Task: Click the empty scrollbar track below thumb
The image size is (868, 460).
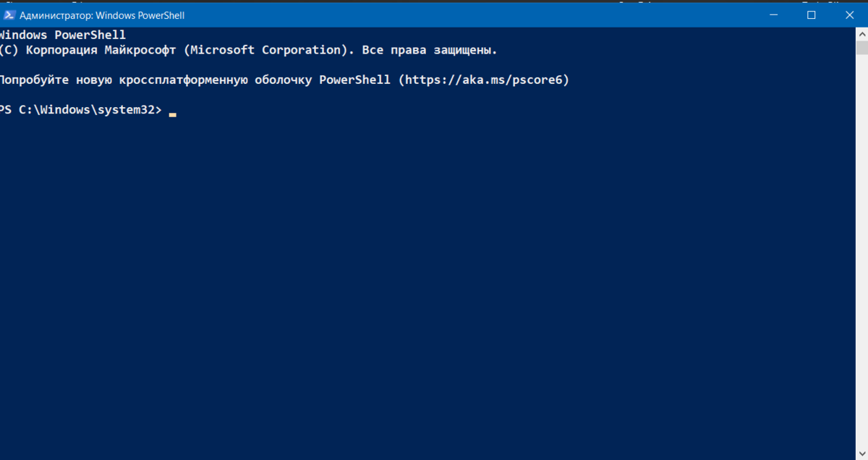Action: coord(861,253)
